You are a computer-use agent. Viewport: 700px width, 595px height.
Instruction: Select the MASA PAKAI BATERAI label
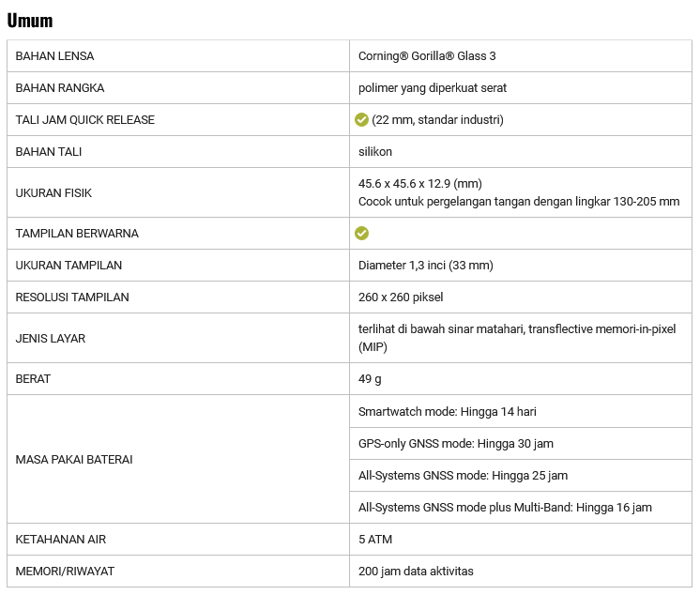[74, 460]
